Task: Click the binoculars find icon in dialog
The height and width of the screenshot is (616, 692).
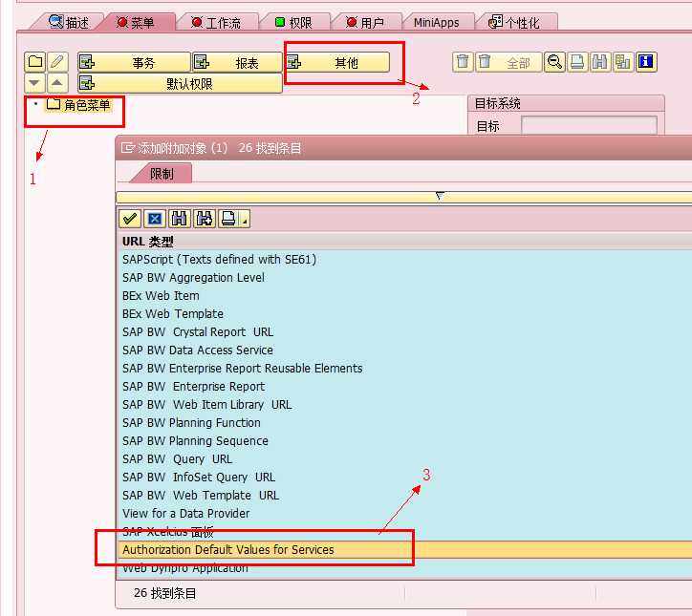Action: [x=180, y=219]
